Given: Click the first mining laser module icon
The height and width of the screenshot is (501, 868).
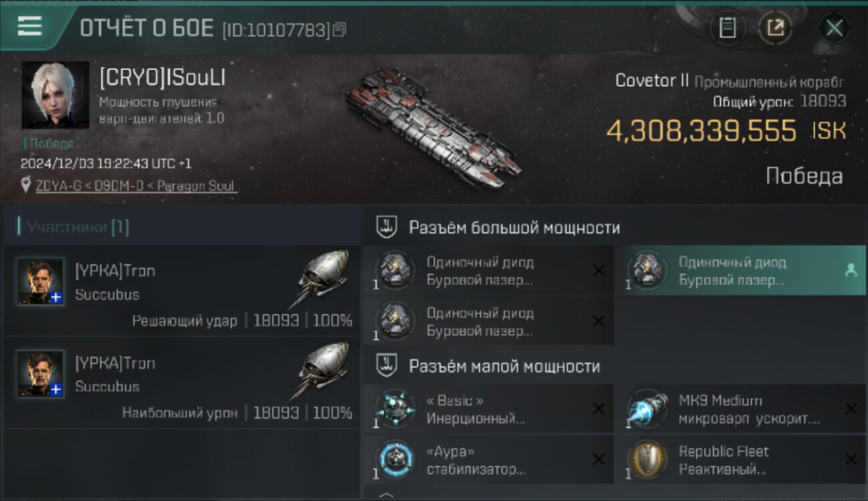Looking at the screenshot, I should [x=395, y=270].
